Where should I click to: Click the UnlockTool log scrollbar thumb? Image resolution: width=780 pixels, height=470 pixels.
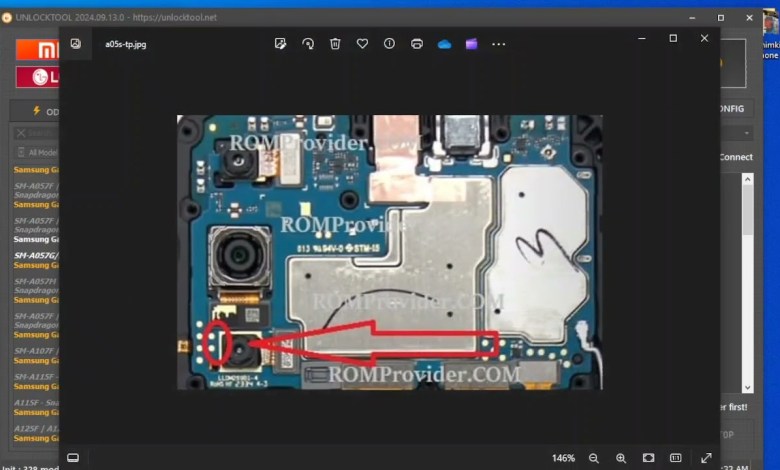click(x=748, y=211)
